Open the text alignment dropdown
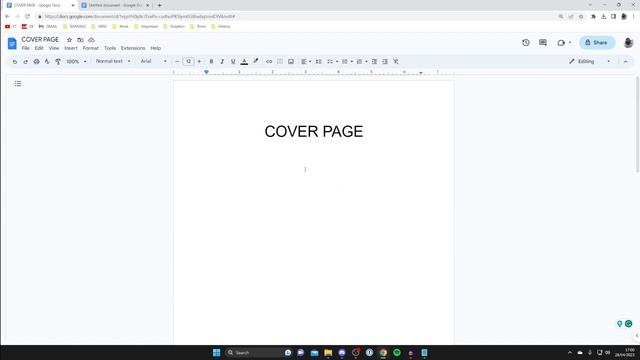The image size is (640, 360). [306, 62]
